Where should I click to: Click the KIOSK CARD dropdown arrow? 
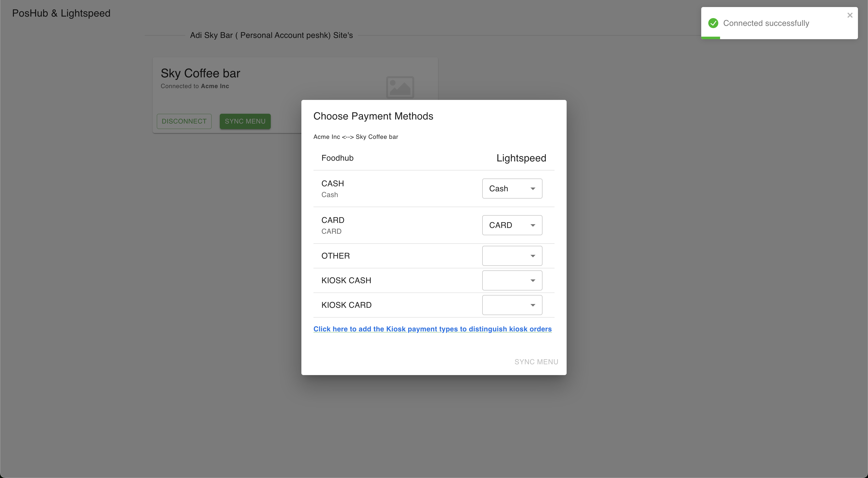pos(533,305)
